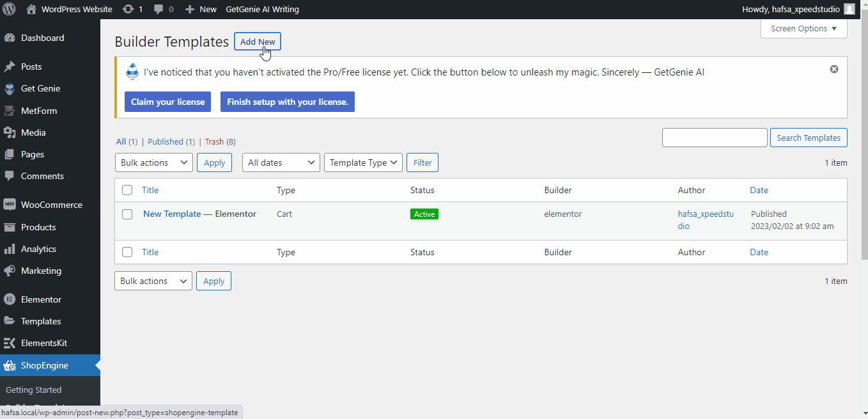Viewport: 868px width, 419px height.
Task: Expand the Screen Options panel
Action: (804, 29)
